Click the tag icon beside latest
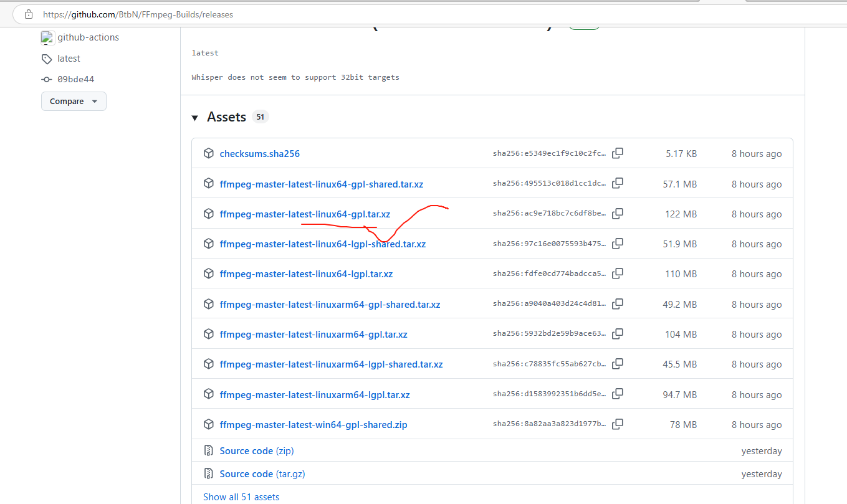Viewport: 847px width, 504px height. (x=47, y=59)
